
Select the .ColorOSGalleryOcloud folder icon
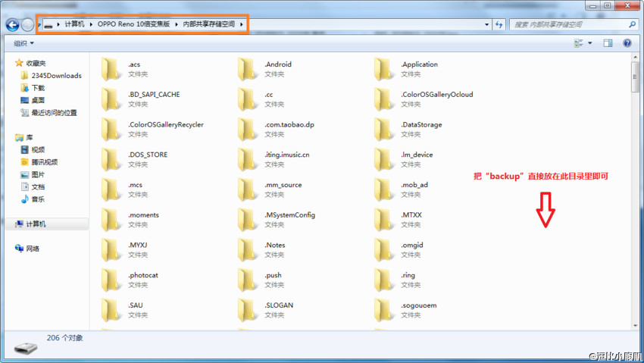383,99
